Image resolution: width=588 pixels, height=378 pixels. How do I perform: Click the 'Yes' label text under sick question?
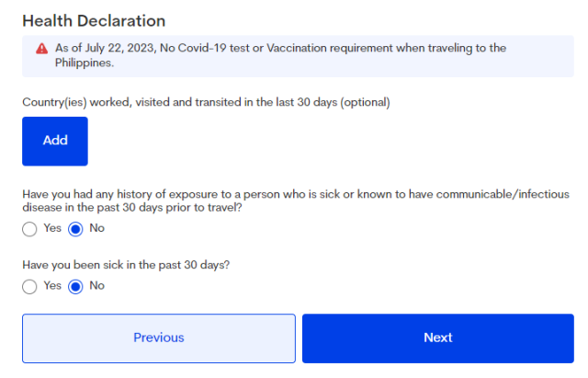52,285
